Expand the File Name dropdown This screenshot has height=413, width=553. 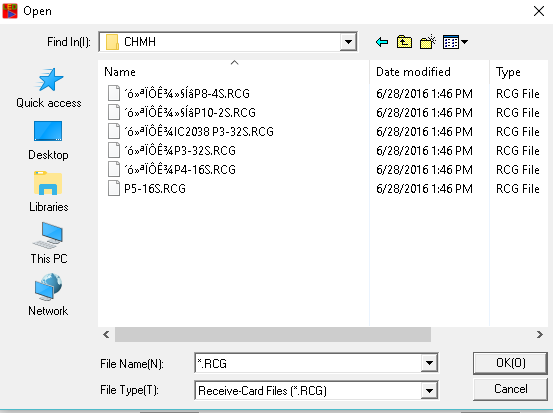coord(429,363)
